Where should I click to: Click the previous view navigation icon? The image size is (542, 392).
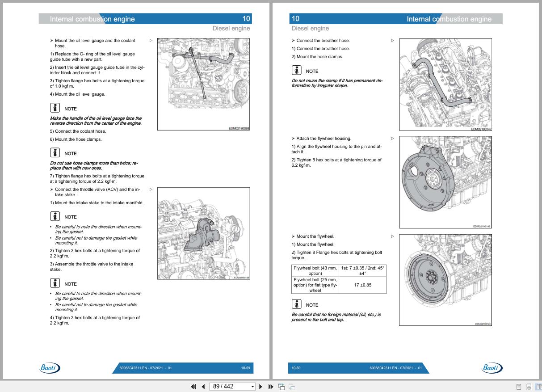(x=282, y=387)
